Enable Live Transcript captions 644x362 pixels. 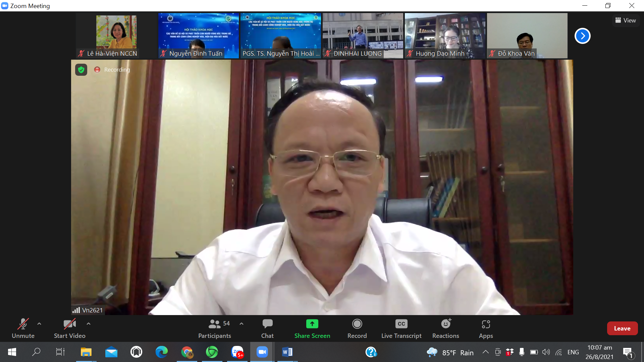click(x=401, y=328)
